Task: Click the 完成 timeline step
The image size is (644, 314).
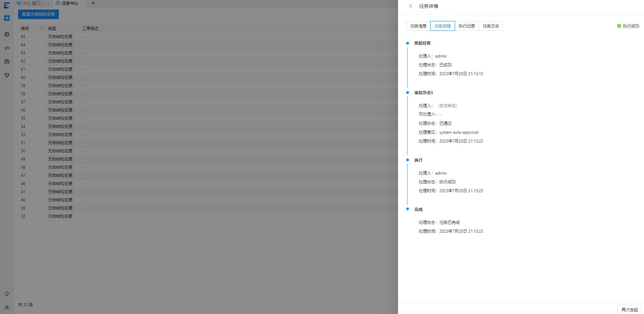Action: (418, 210)
